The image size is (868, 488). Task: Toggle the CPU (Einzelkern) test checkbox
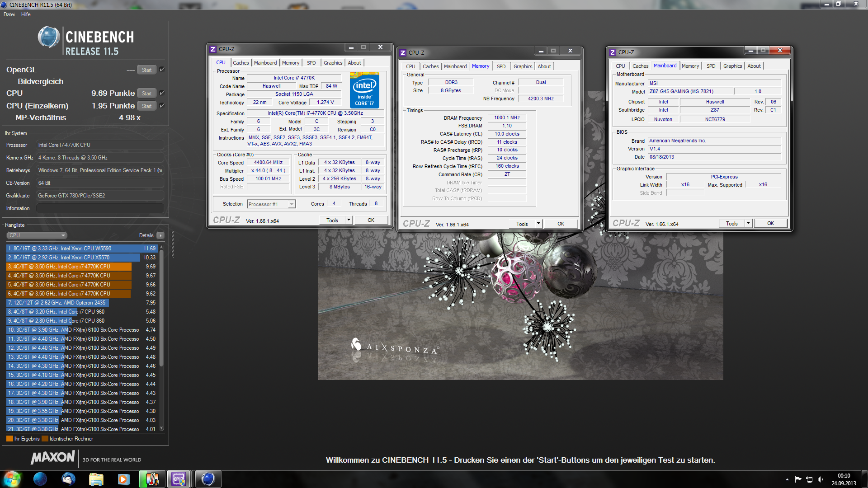[162, 106]
